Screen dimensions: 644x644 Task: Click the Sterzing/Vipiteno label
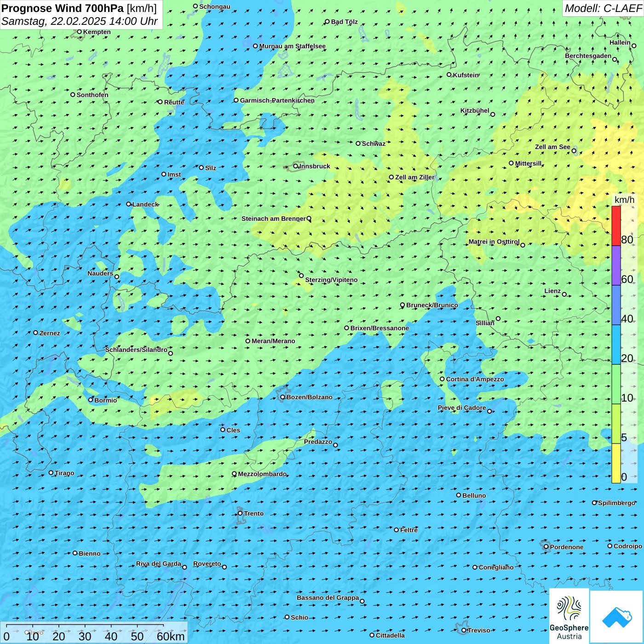coord(331,280)
